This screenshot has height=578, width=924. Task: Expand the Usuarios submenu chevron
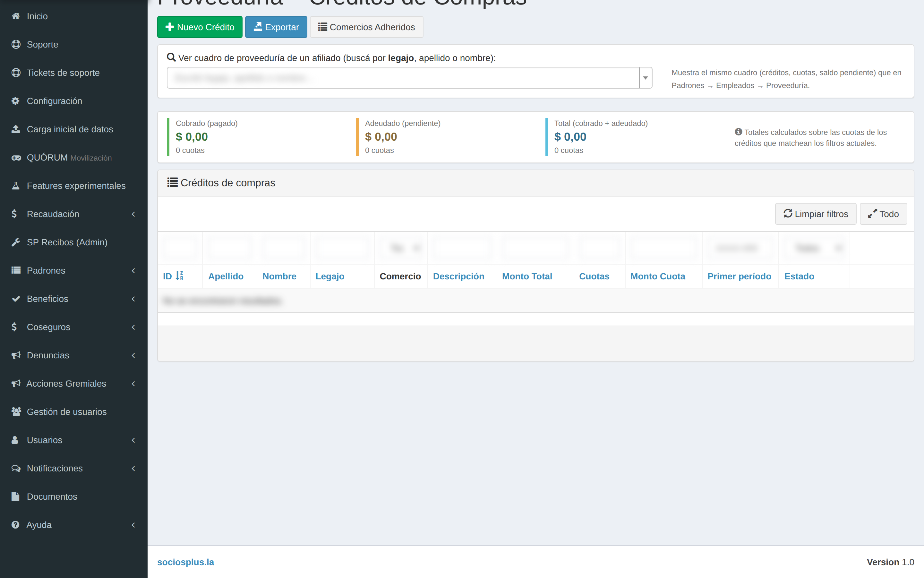[x=133, y=440]
